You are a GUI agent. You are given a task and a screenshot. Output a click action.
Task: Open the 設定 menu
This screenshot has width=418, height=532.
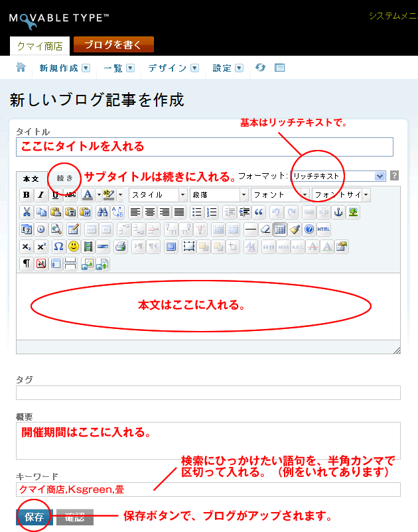[228, 68]
